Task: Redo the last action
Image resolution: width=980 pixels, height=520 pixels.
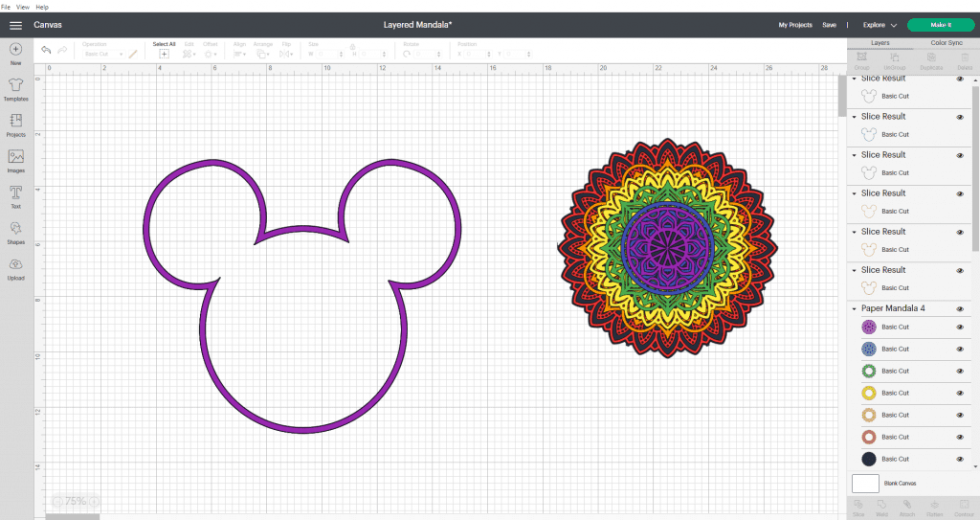Action: pyautogui.click(x=62, y=50)
